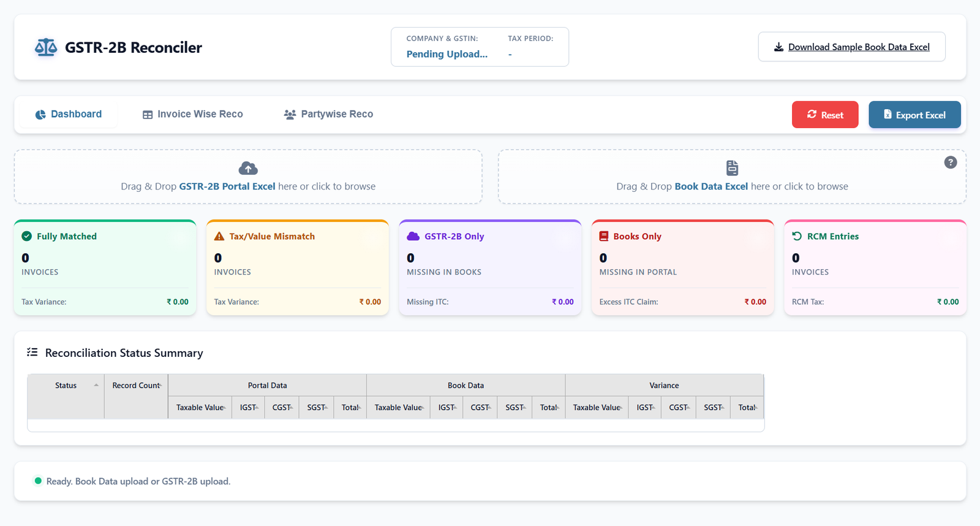Sort by Variance IGST column

[x=645, y=408]
